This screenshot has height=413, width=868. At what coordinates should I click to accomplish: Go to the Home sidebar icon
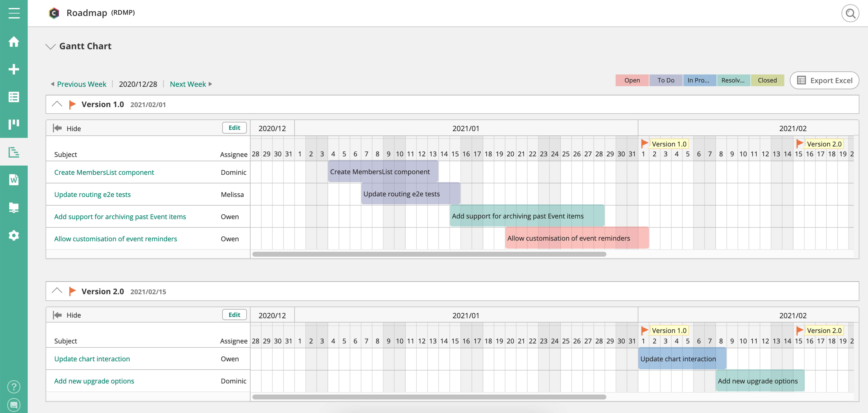pyautogui.click(x=14, y=42)
